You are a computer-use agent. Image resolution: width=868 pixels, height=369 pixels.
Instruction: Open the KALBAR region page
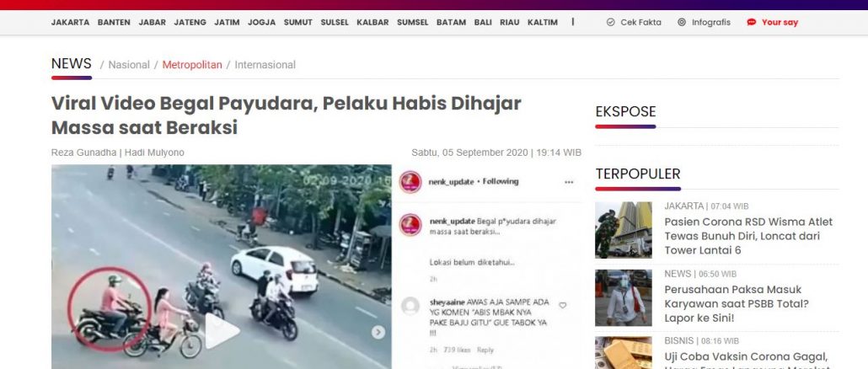click(x=373, y=23)
